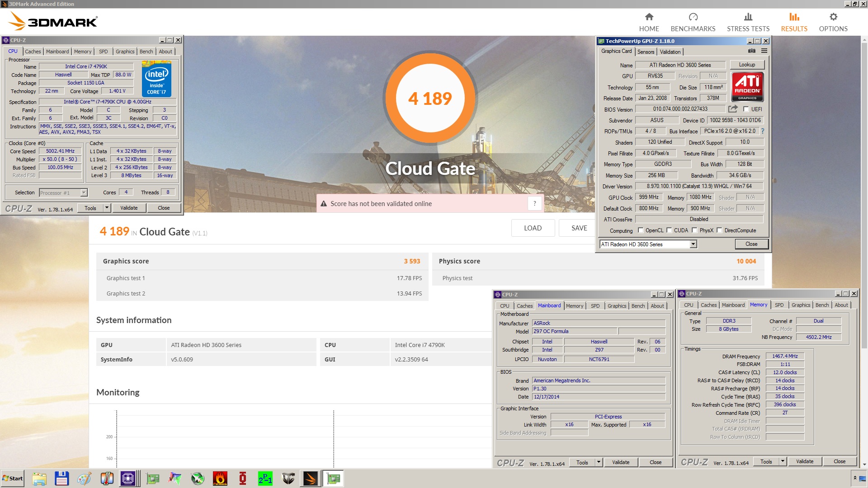This screenshot has height=488, width=868.
Task: Click Close button in Memory-tab CPU-Z window
Action: [x=840, y=461]
